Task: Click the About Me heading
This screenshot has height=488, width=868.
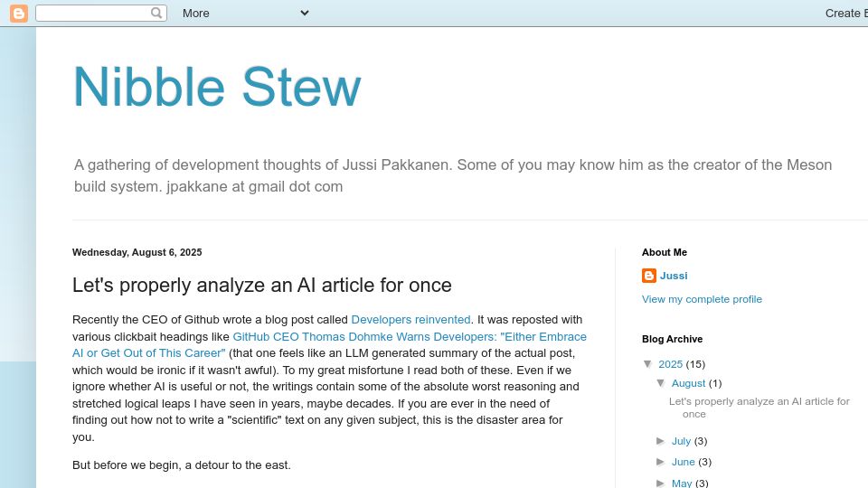Action: [x=665, y=252]
